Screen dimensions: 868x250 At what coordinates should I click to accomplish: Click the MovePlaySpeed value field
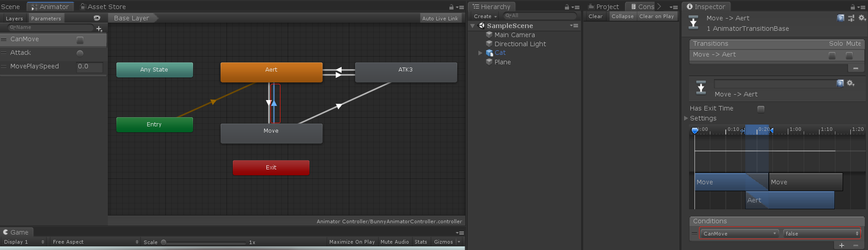click(x=89, y=67)
